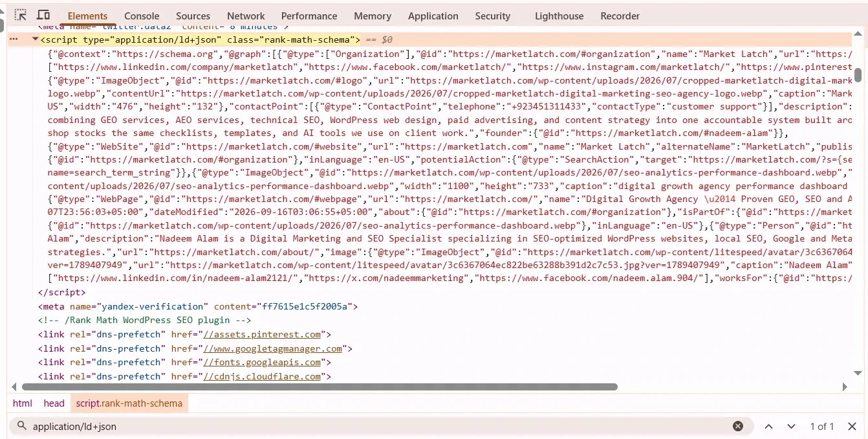This screenshot has height=439, width=868.
Task: Open the Recorder tab
Action: click(620, 16)
